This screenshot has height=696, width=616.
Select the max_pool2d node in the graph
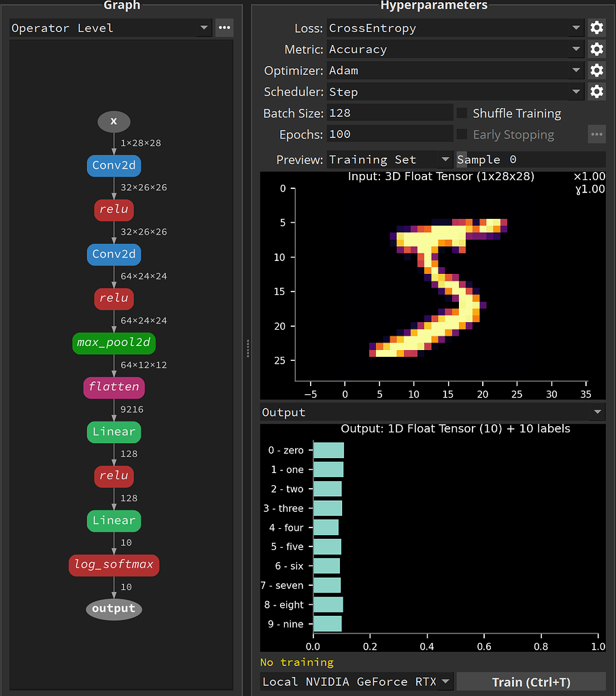click(114, 343)
